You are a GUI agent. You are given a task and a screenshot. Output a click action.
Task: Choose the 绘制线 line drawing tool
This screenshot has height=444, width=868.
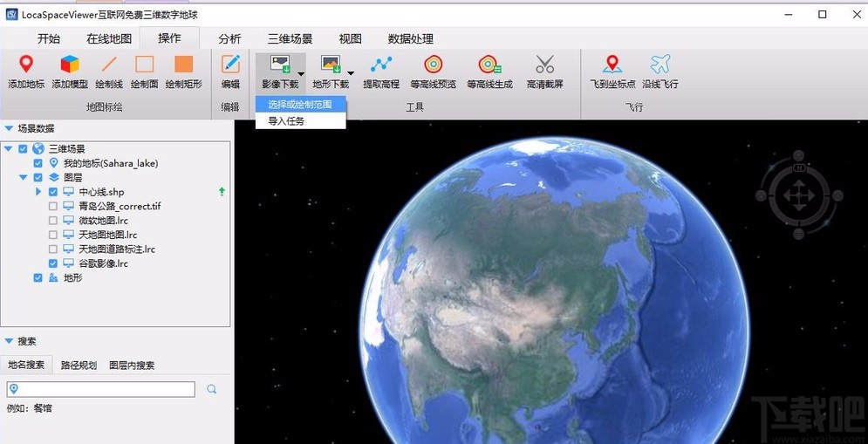click(109, 72)
